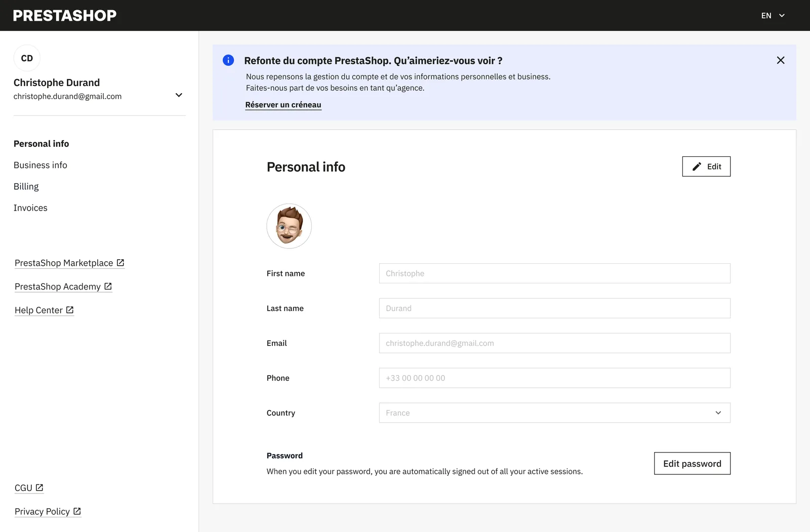Open Business info section
The width and height of the screenshot is (810, 532).
[x=40, y=165]
